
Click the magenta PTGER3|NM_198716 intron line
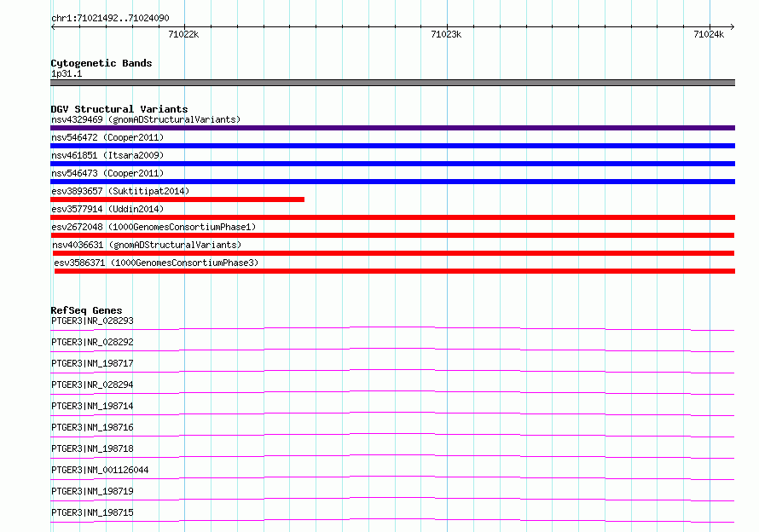tap(392, 436)
